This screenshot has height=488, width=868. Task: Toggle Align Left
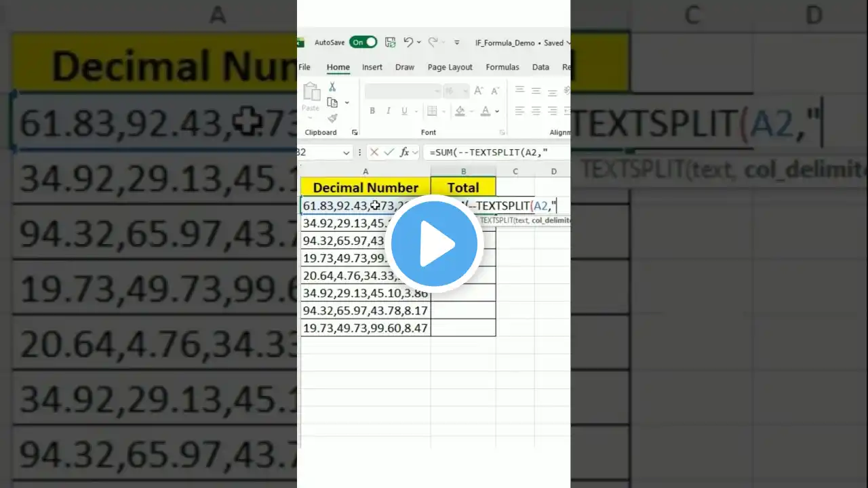pyautogui.click(x=520, y=111)
